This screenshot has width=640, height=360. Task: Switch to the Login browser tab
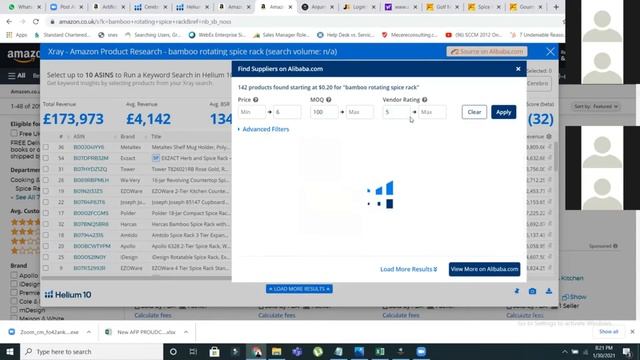point(360,7)
